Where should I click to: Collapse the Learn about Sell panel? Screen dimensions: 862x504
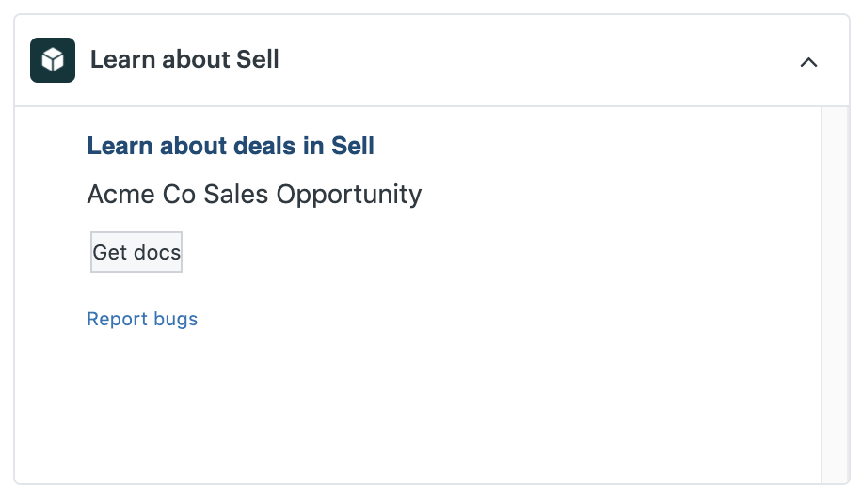coord(808,62)
